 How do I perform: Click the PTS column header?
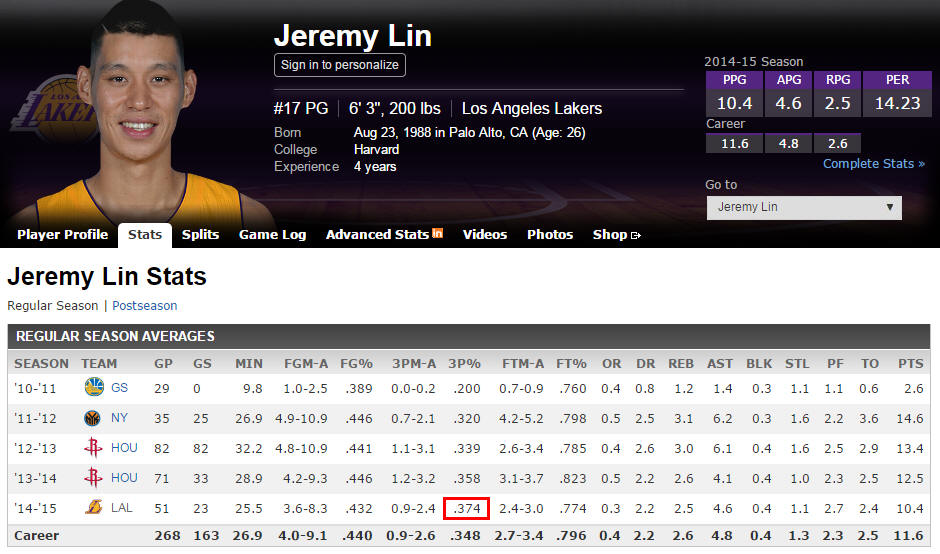click(x=911, y=363)
